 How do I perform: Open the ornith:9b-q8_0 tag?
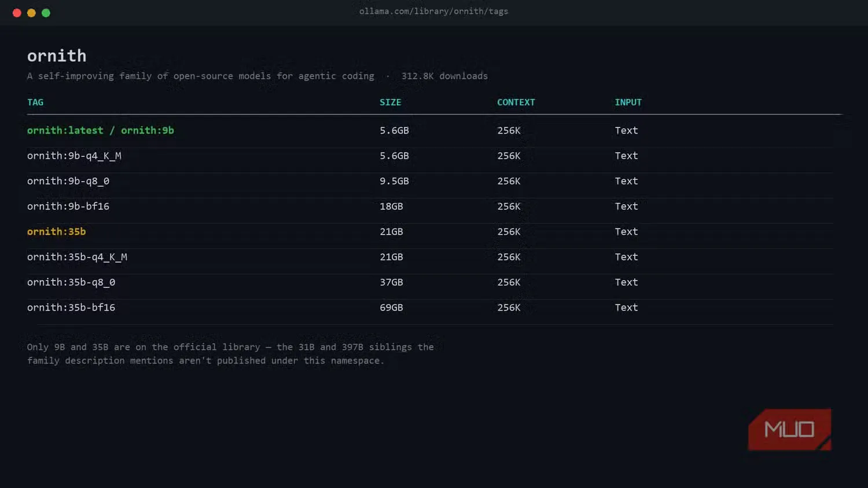point(68,181)
